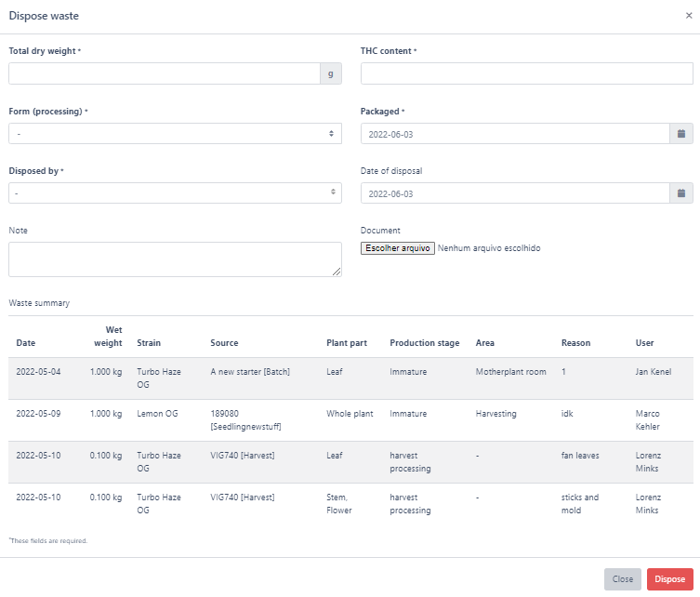Open the Disposed by dropdown
The image size is (700, 597).
click(x=176, y=193)
